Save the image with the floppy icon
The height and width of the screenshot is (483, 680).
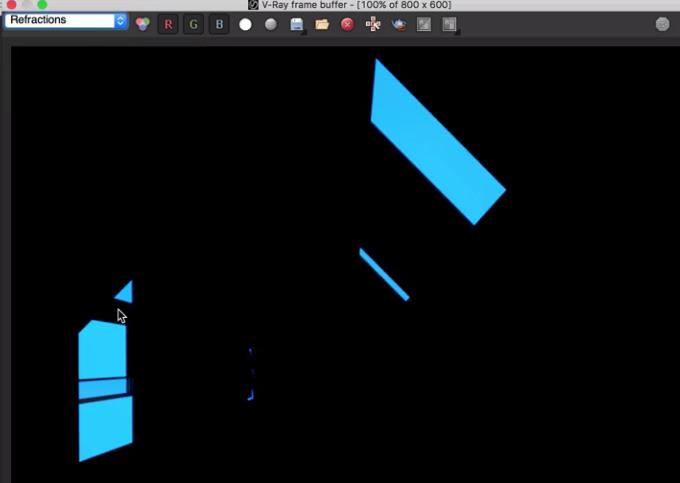pyautogui.click(x=297, y=25)
